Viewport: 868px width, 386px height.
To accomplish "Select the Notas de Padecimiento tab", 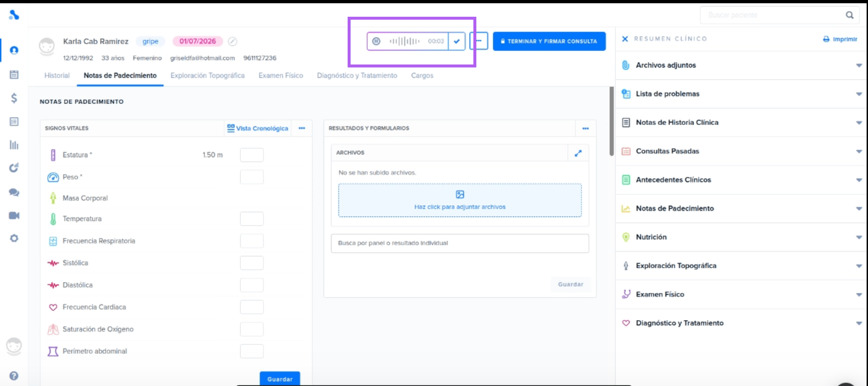I will point(120,76).
